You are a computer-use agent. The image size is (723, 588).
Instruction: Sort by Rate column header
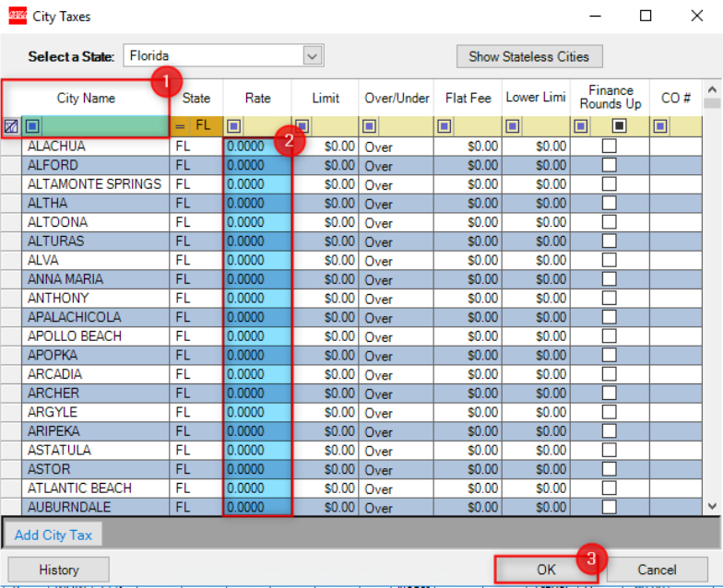point(258,98)
